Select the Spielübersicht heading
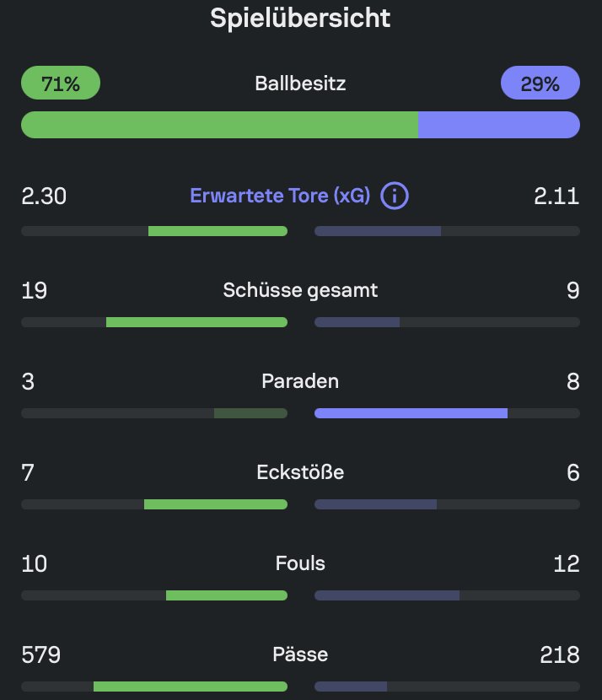This screenshot has height=700, width=602. coord(300,19)
